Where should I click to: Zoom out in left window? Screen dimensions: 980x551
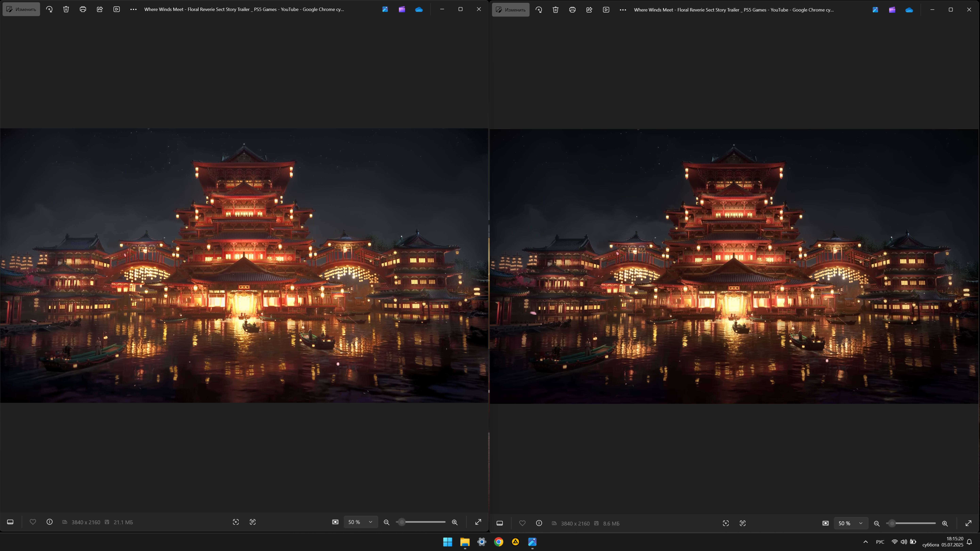387,522
